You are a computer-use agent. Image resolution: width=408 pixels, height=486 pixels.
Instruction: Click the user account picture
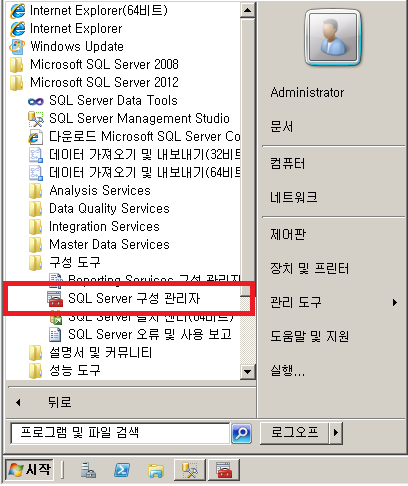click(x=333, y=37)
